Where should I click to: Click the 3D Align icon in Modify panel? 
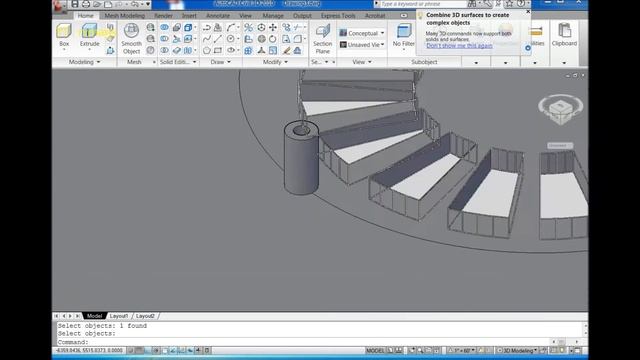tap(248, 39)
